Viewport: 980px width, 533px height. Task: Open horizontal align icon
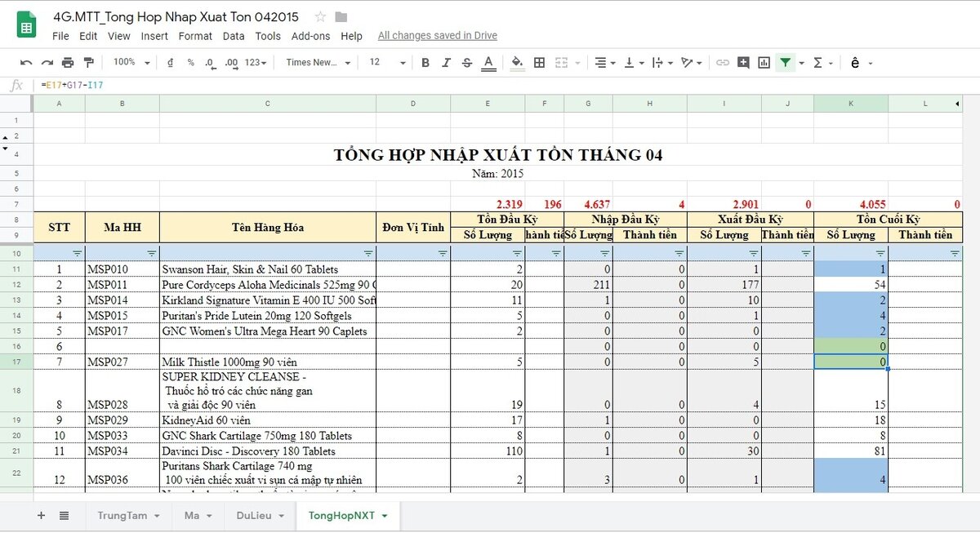coord(600,63)
